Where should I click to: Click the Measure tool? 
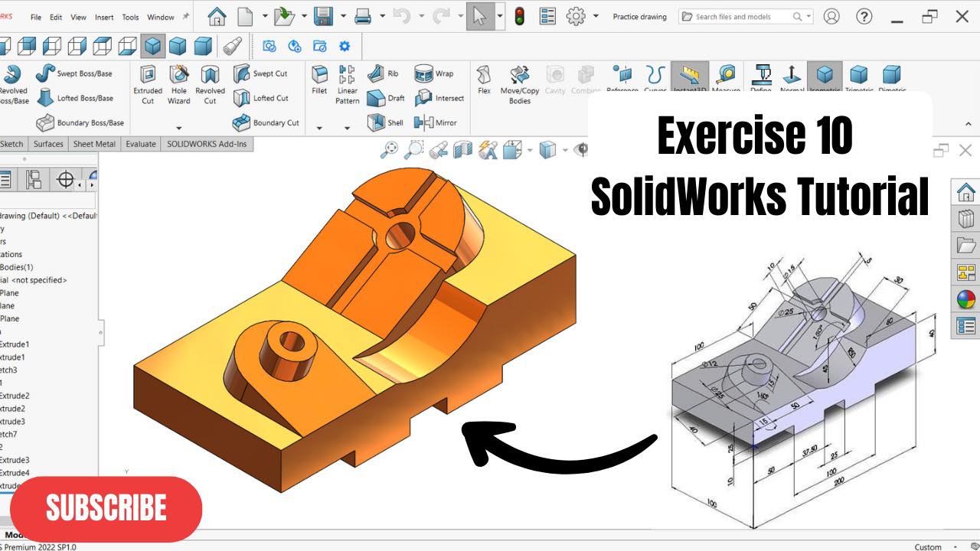click(x=725, y=77)
